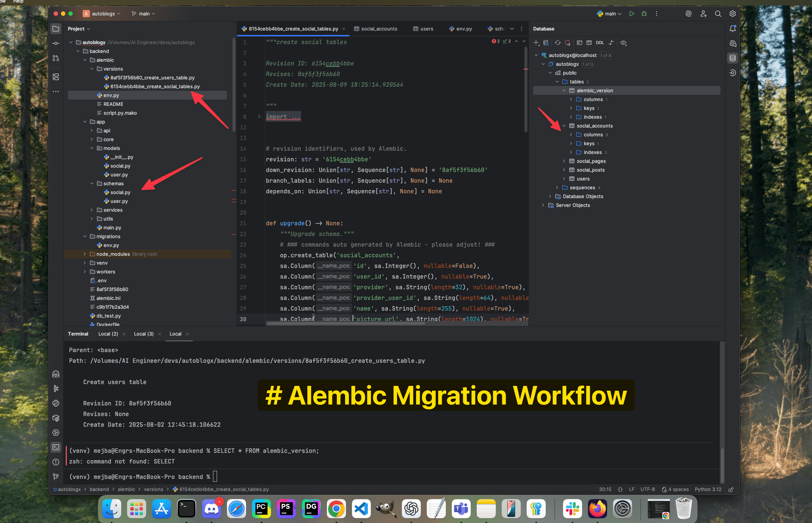Collapse the social_accounts table node
The height and width of the screenshot is (523, 812).
(564, 126)
